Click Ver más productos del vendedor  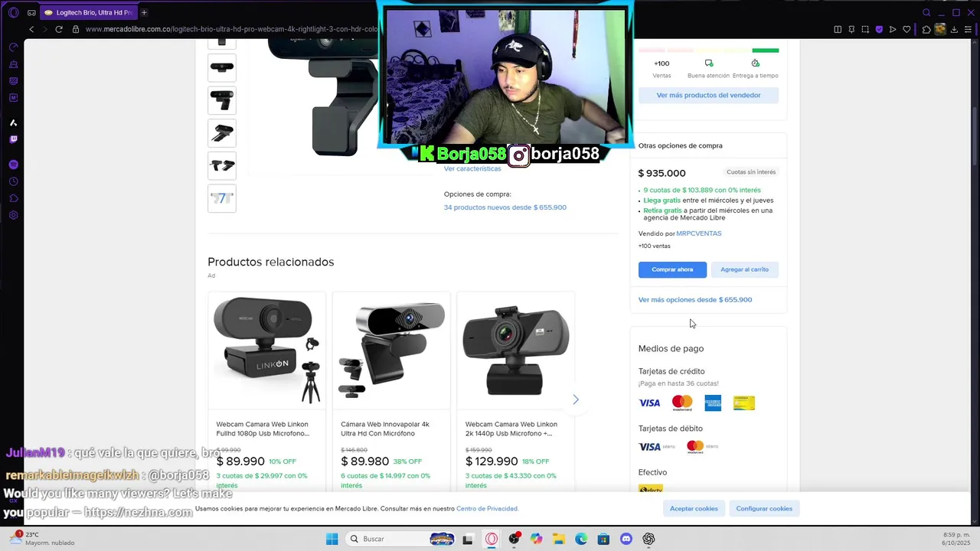coord(708,95)
